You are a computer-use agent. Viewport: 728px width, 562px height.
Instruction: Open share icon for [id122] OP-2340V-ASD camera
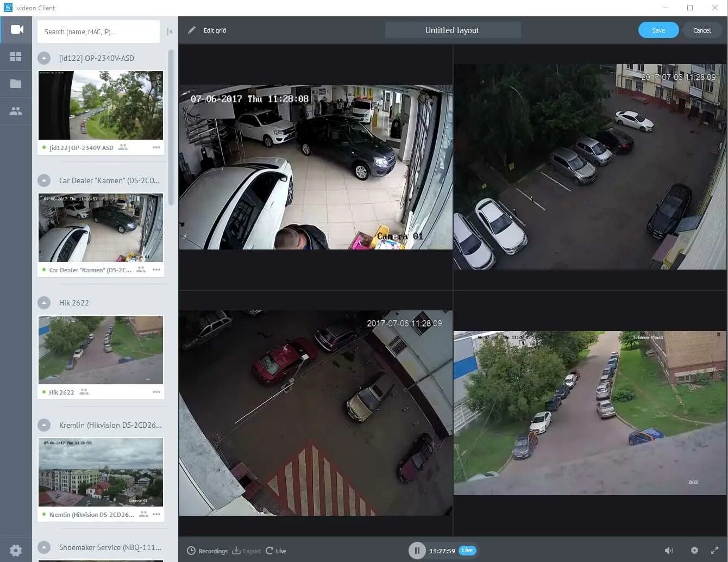tap(123, 147)
